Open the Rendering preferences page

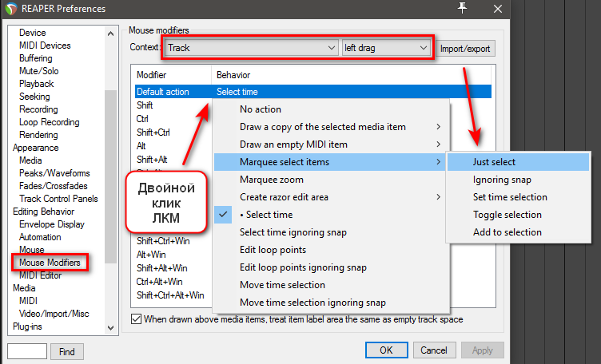(38, 135)
